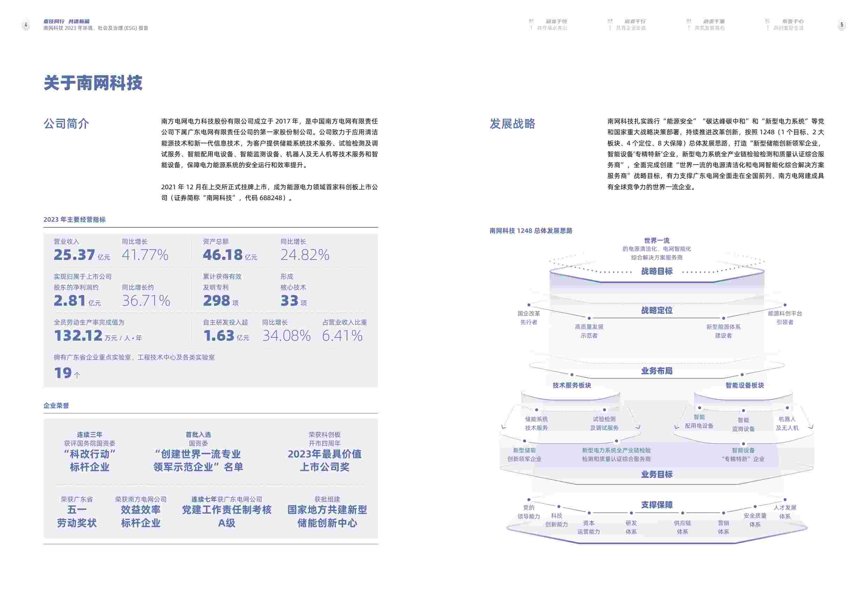Click the revenue figure 25.37 亿元
Screen dimensions: 868x589
point(82,255)
